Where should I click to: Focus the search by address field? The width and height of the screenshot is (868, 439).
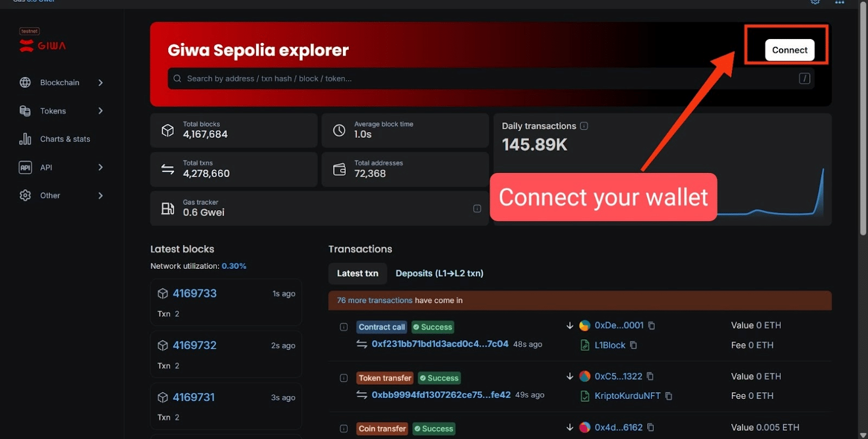[490, 79]
